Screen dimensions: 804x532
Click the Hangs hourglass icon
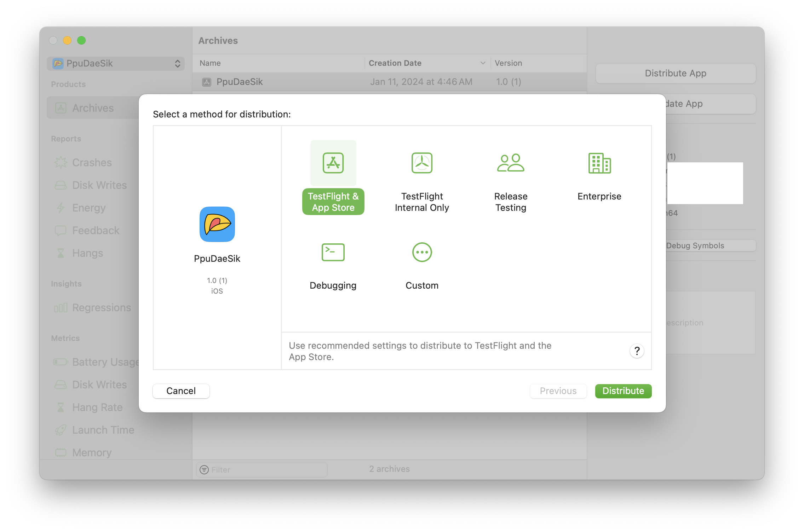click(x=61, y=253)
